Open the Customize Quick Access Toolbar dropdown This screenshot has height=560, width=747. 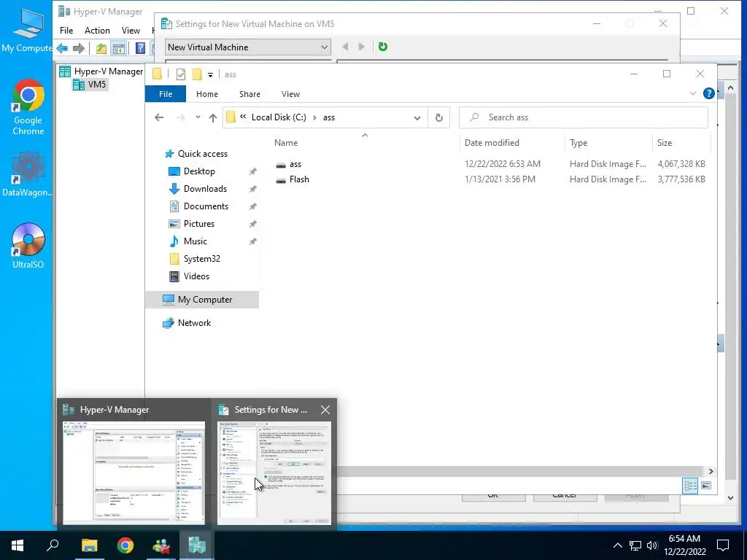click(x=210, y=75)
